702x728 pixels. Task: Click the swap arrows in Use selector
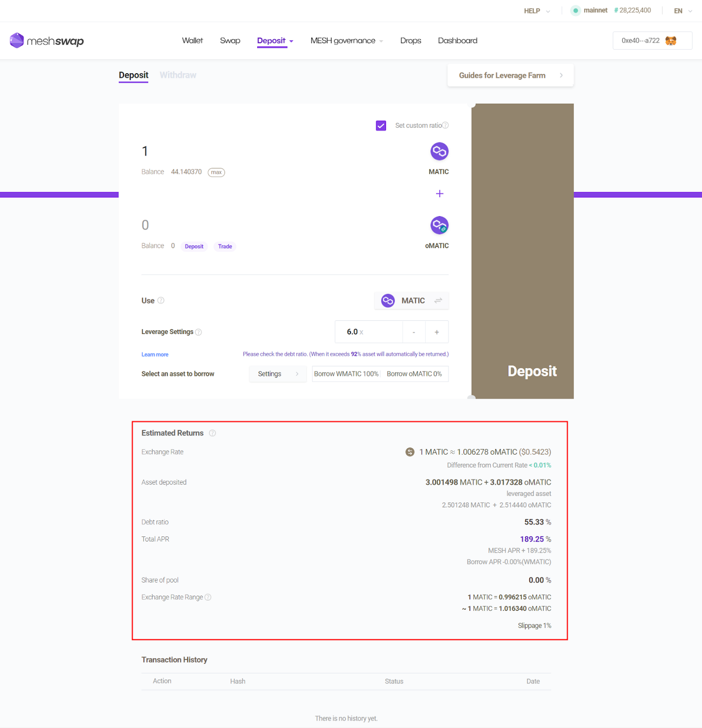[438, 300]
